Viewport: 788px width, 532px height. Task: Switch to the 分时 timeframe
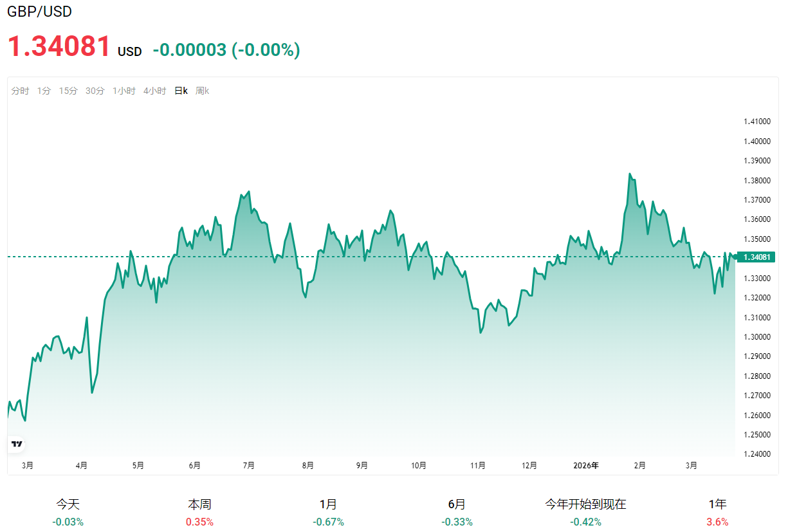coord(20,91)
